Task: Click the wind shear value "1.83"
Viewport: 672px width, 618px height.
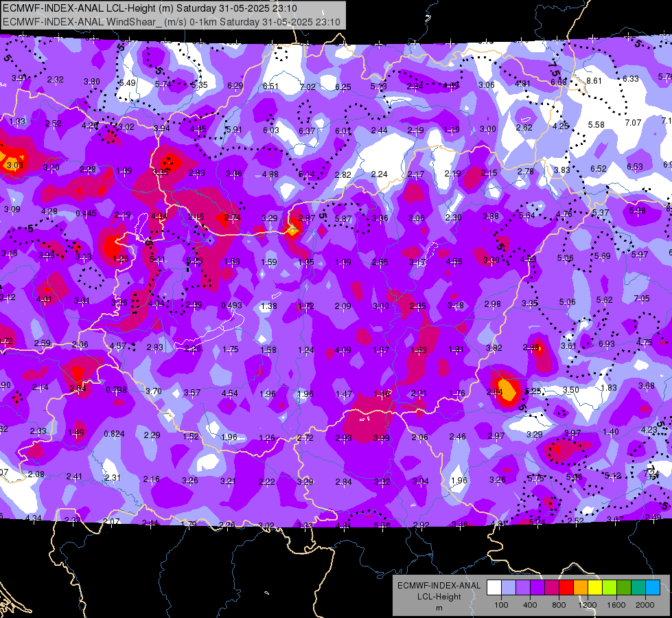Action: tap(609, 388)
